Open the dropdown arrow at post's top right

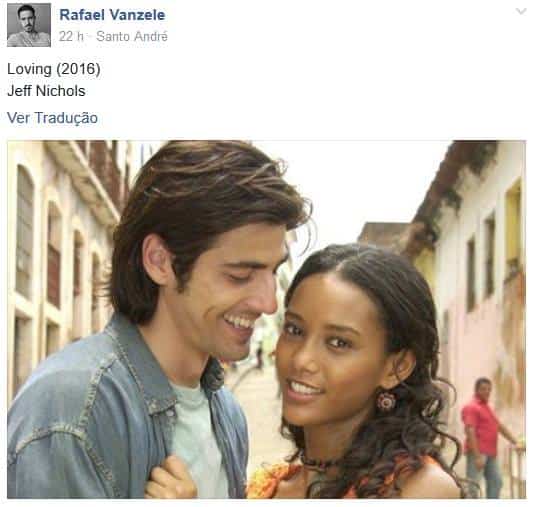[521, 12]
